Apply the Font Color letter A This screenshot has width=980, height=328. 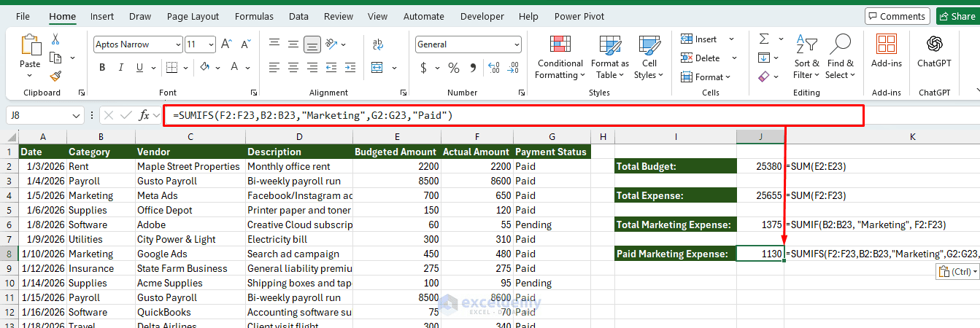pos(235,68)
